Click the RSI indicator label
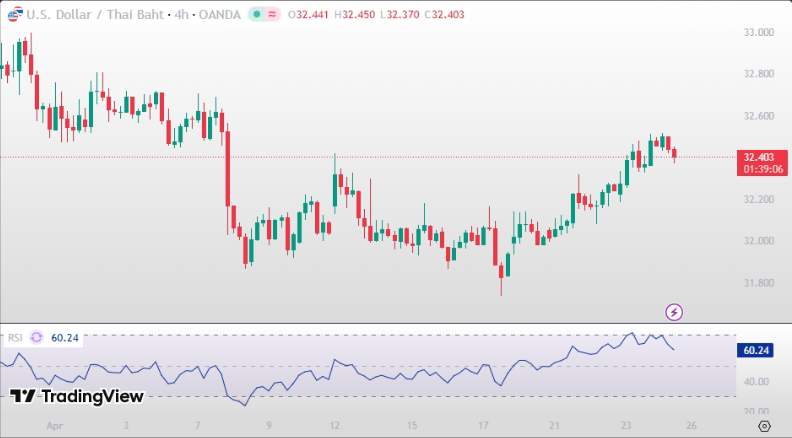Viewport: 792px width, 438px height. [x=15, y=338]
